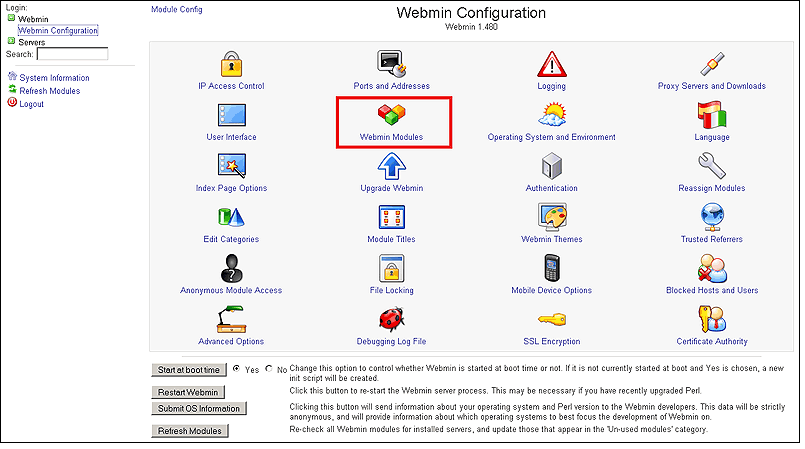805x449 pixels.
Task: Open the Certificate Authority icon
Action: coord(712,319)
